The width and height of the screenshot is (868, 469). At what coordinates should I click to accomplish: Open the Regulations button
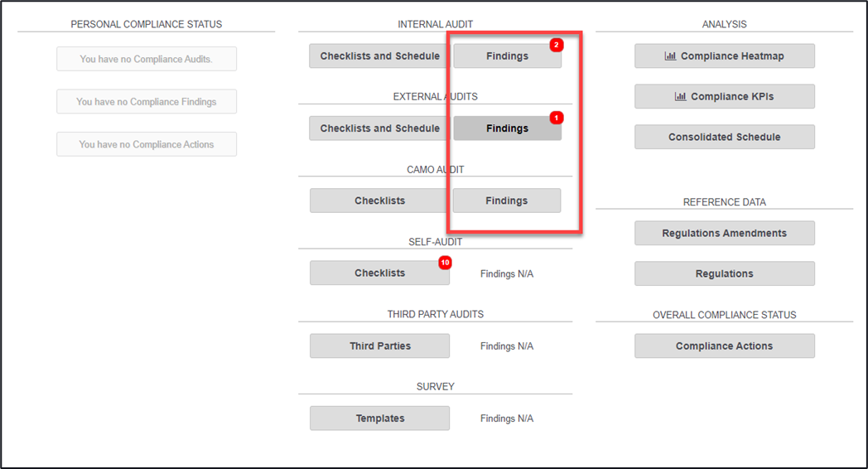[724, 274]
